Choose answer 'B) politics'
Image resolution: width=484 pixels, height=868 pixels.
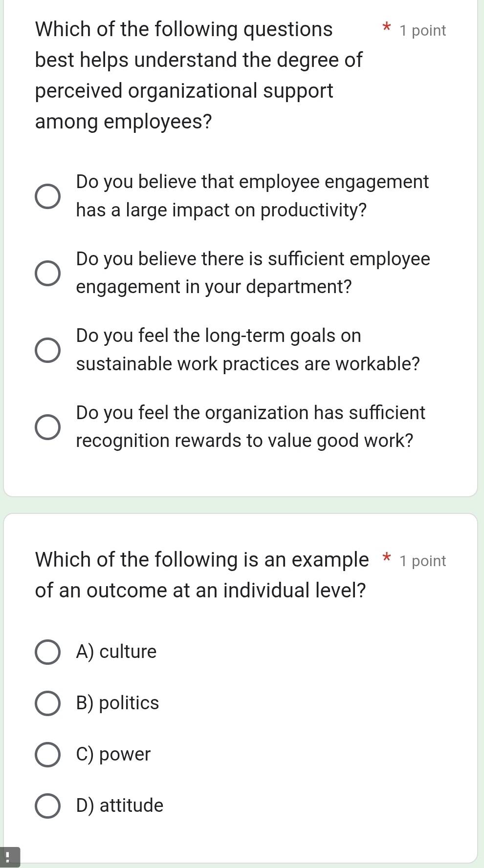pos(47,703)
